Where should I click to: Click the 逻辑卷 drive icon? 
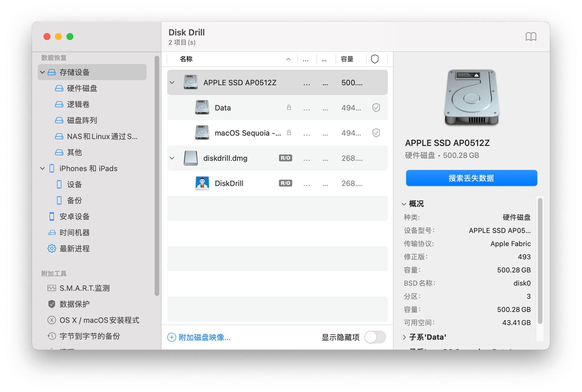59,105
